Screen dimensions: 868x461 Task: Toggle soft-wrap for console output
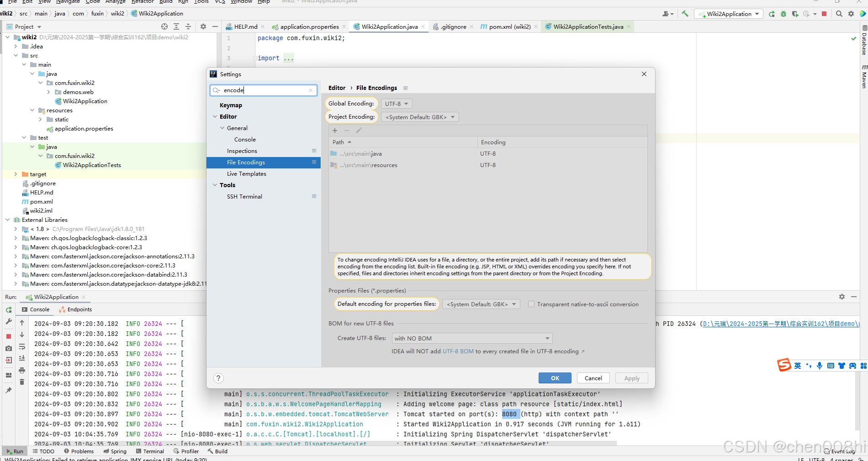22,347
